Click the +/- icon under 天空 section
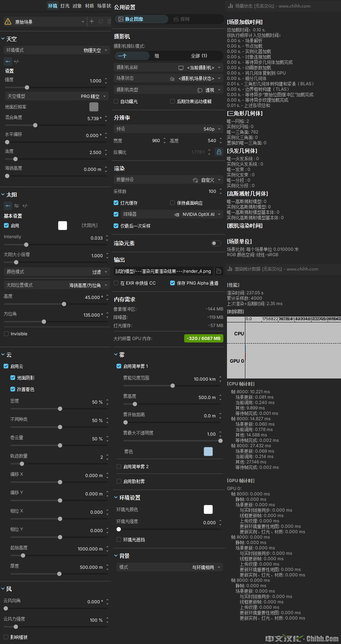Viewport: 341px width, 644px height. pos(17,62)
